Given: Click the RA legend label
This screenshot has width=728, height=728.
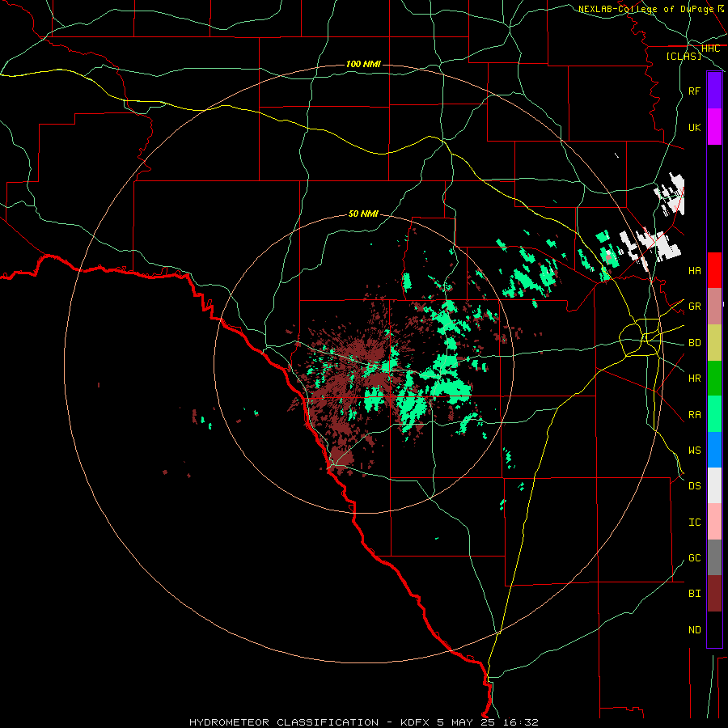Looking at the screenshot, I should 694,415.
